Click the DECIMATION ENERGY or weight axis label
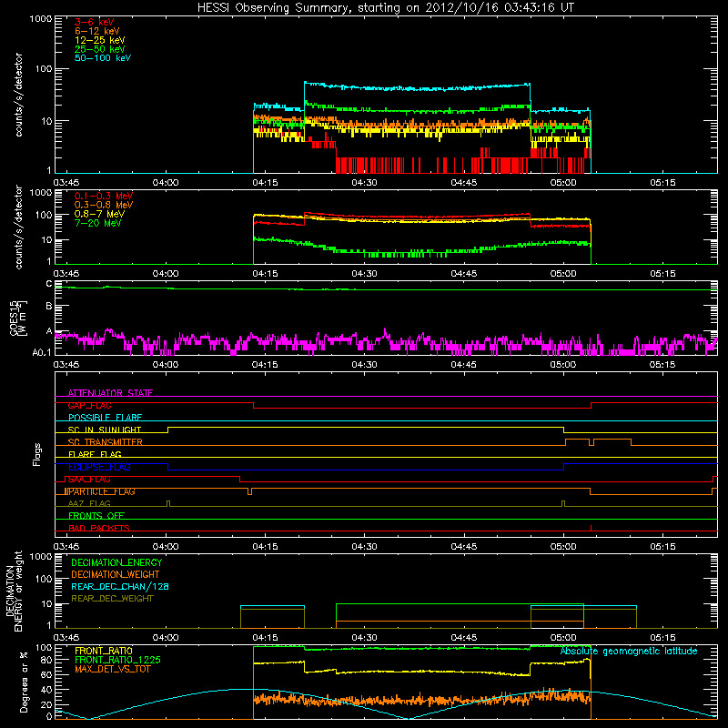 pyautogui.click(x=14, y=591)
